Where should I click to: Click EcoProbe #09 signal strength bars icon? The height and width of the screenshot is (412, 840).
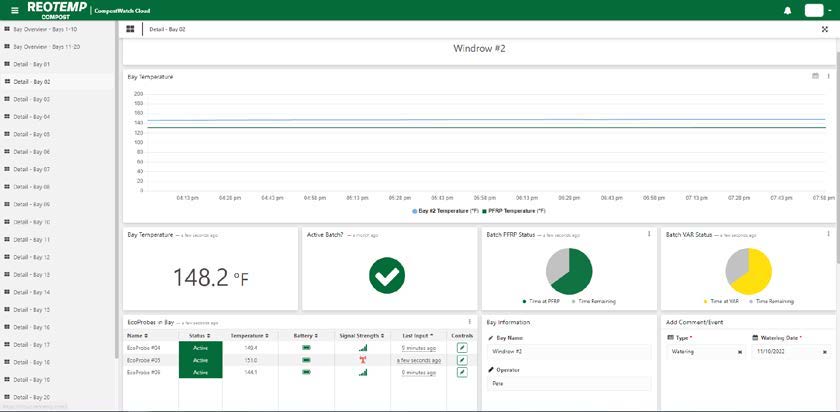pos(363,372)
